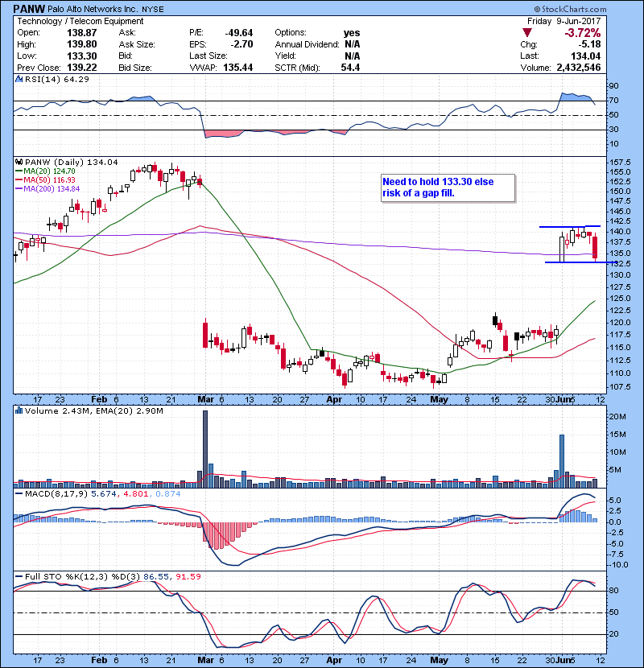The image size is (644, 668).
Task: Click the purple MA(200) legend line
Action: 19,188
